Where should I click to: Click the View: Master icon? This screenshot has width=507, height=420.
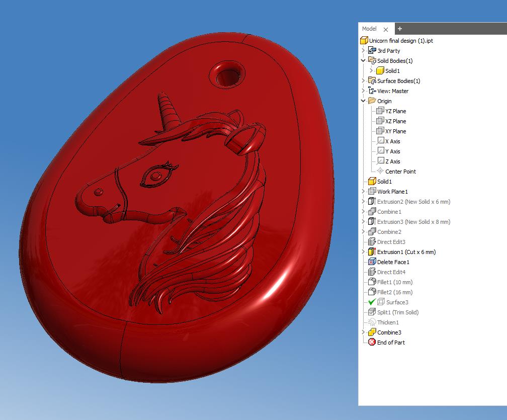(x=372, y=91)
